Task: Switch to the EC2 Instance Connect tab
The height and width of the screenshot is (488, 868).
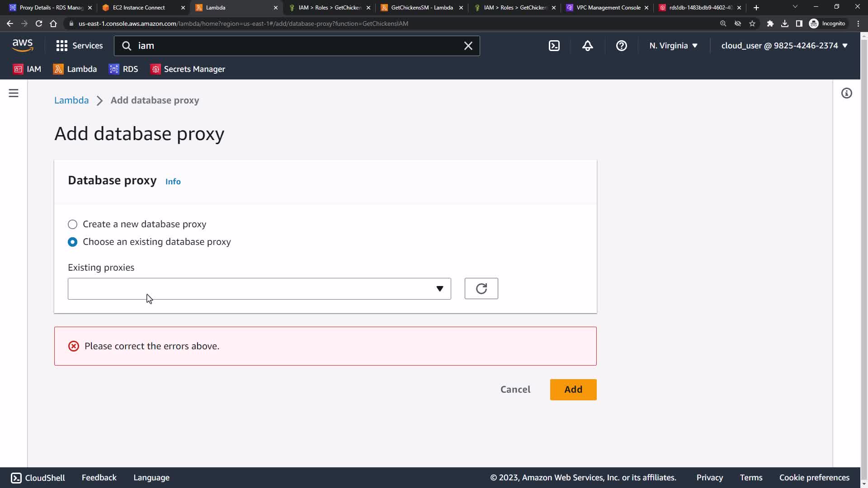Action: click(x=139, y=8)
